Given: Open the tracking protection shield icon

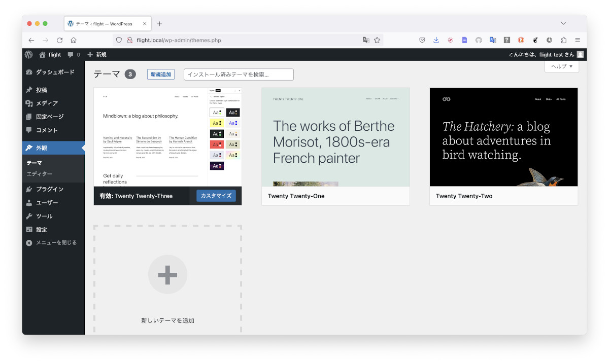Looking at the screenshot, I should pos(119,40).
